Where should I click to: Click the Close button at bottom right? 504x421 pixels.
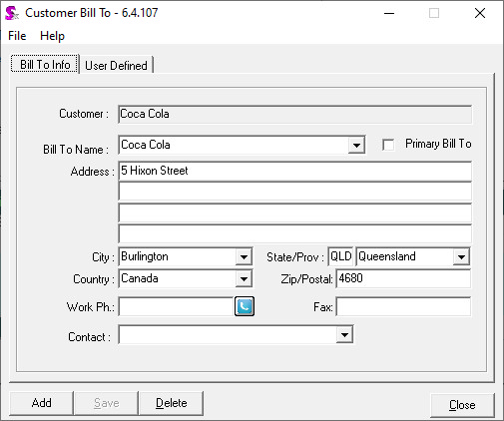click(462, 405)
